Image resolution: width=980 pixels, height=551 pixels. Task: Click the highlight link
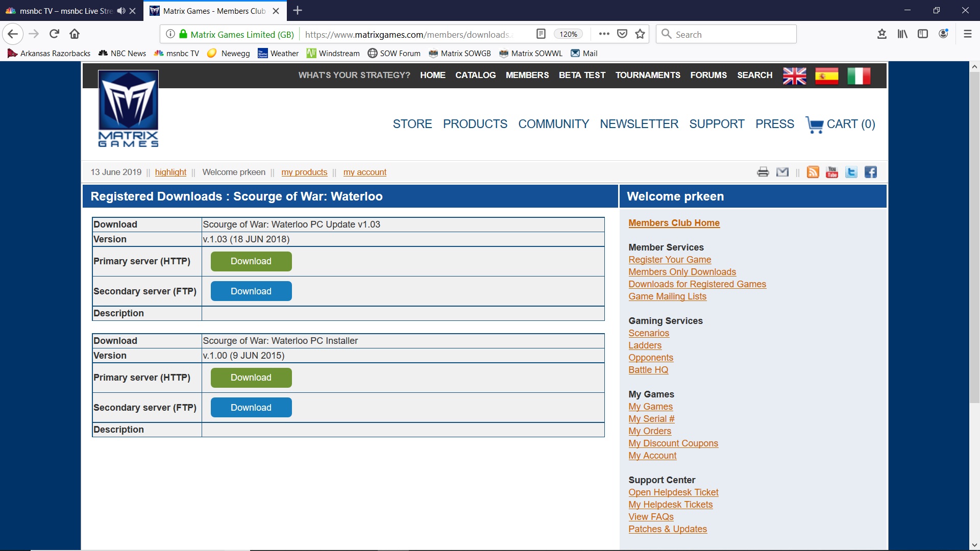click(x=170, y=172)
